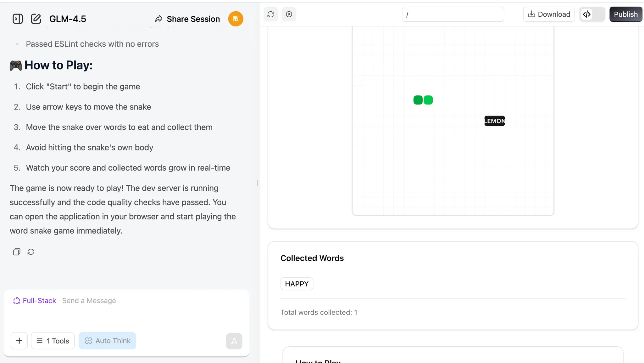Switch the Full-Stack mode selector
The image size is (644, 363).
(35, 301)
